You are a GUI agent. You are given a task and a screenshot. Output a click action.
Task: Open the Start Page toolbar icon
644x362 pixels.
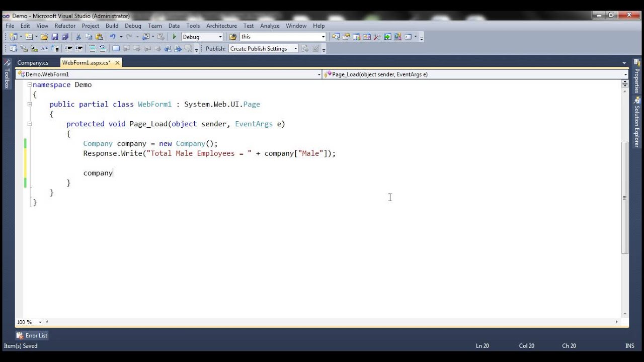click(x=387, y=37)
